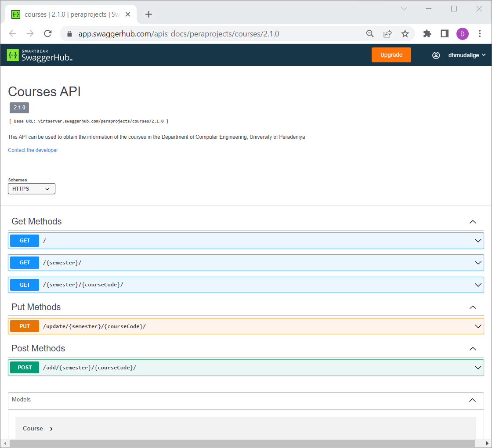Click the 2.1.0 version badge
This screenshot has width=492, height=448.
(19, 108)
